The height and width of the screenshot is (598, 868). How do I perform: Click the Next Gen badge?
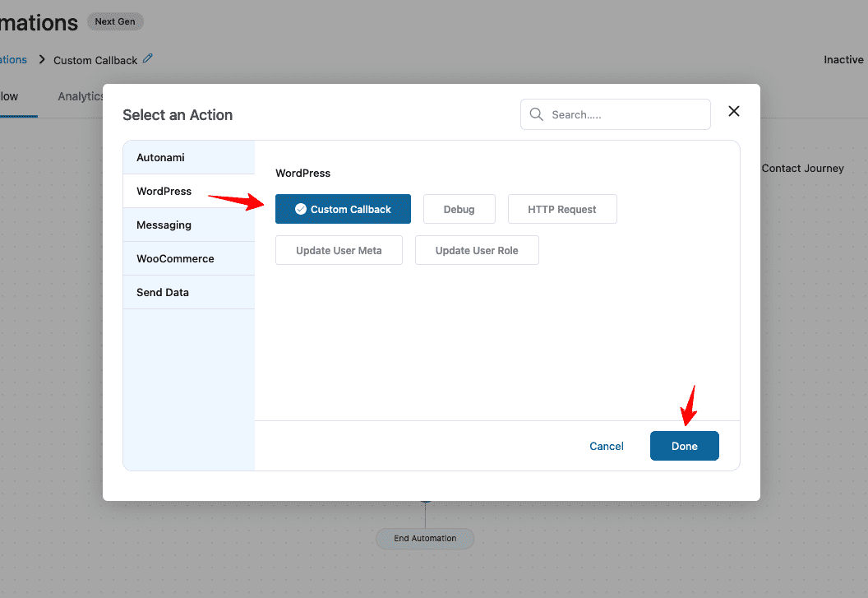click(x=114, y=21)
